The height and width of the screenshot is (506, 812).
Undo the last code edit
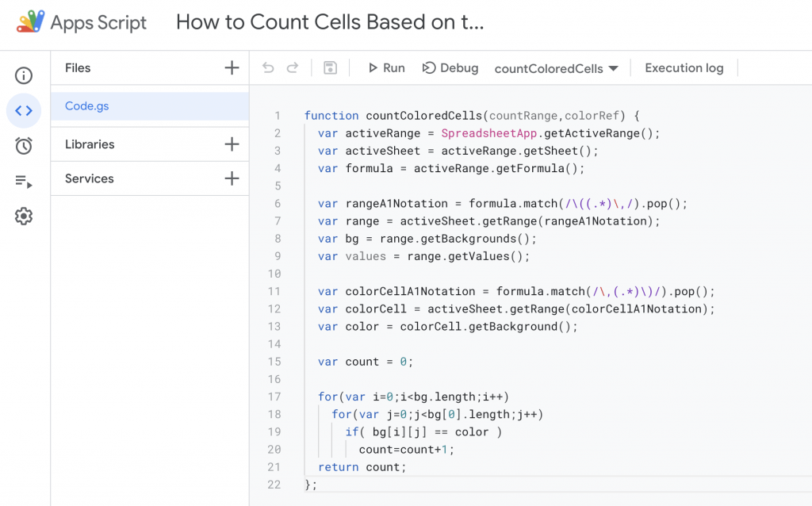(267, 67)
